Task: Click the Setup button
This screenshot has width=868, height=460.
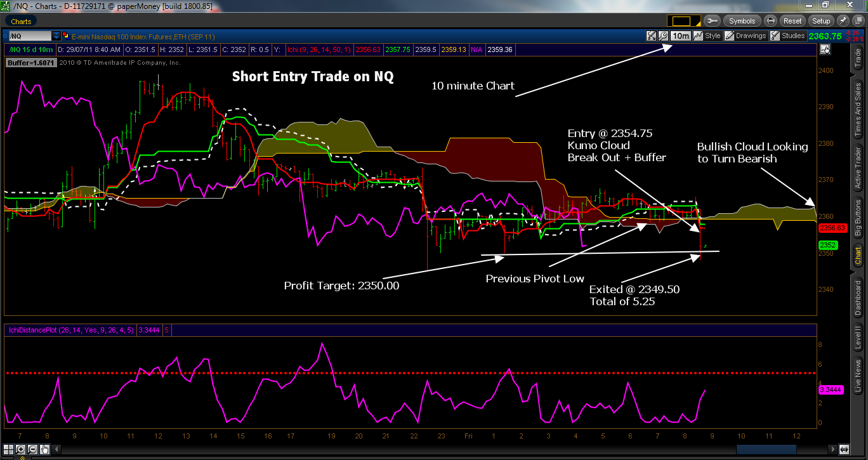Action: point(821,21)
